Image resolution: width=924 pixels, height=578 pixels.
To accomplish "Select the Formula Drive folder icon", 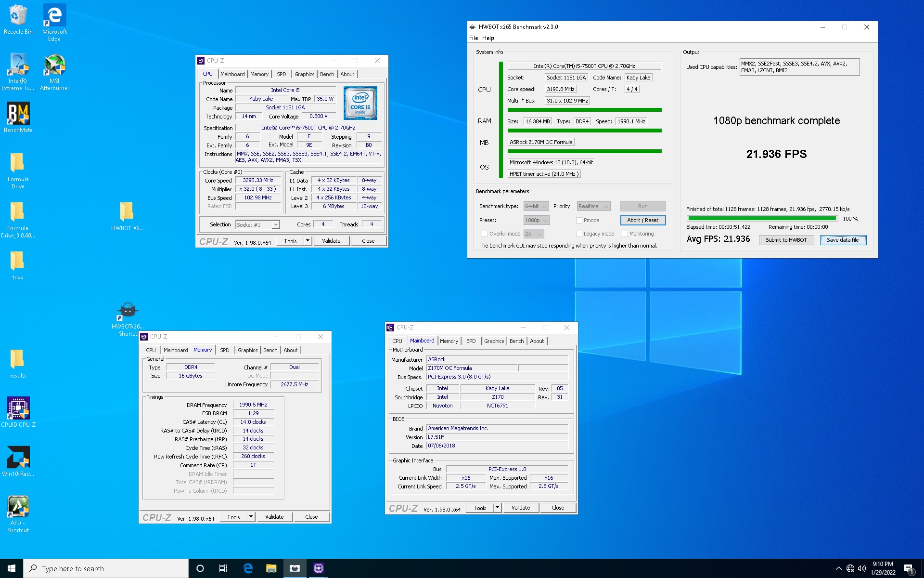I will (x=18, y=171).
